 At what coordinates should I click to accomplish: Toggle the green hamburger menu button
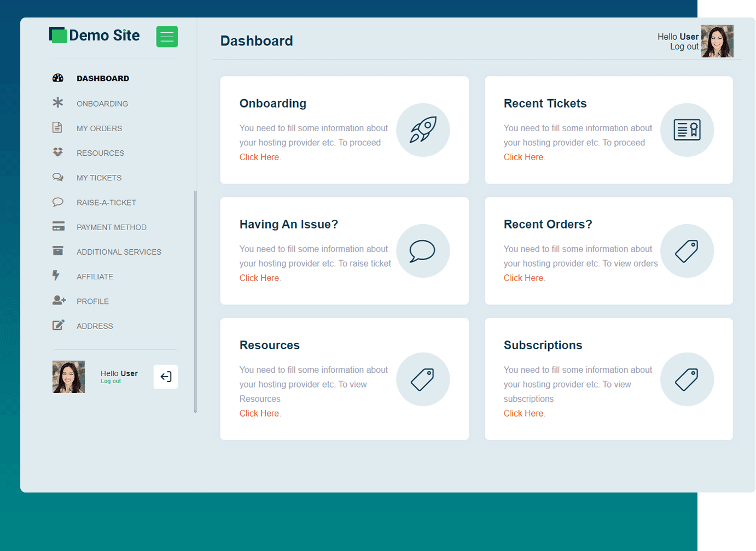(167, 37)
